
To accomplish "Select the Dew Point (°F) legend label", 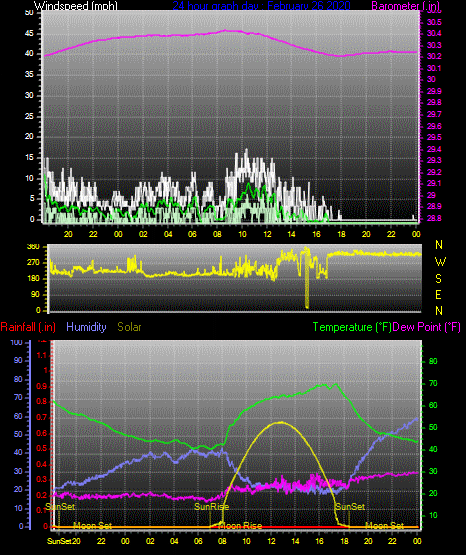I will 427,327.
